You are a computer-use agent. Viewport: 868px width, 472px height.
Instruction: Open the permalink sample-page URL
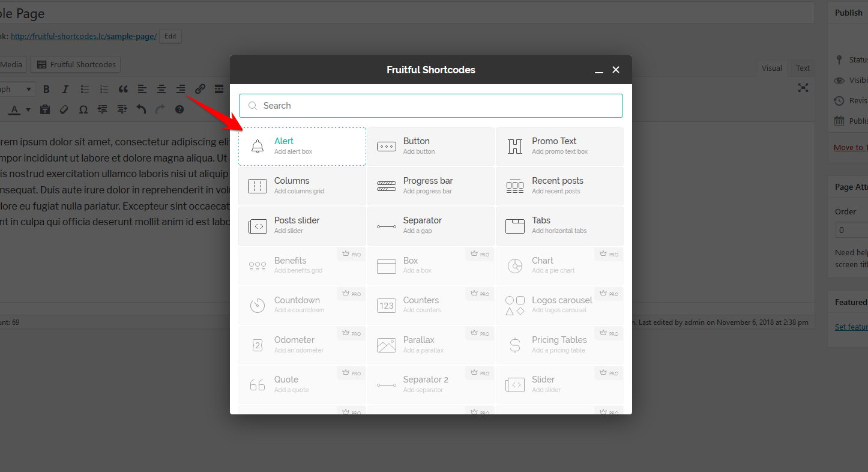click(x=83, y=36)
